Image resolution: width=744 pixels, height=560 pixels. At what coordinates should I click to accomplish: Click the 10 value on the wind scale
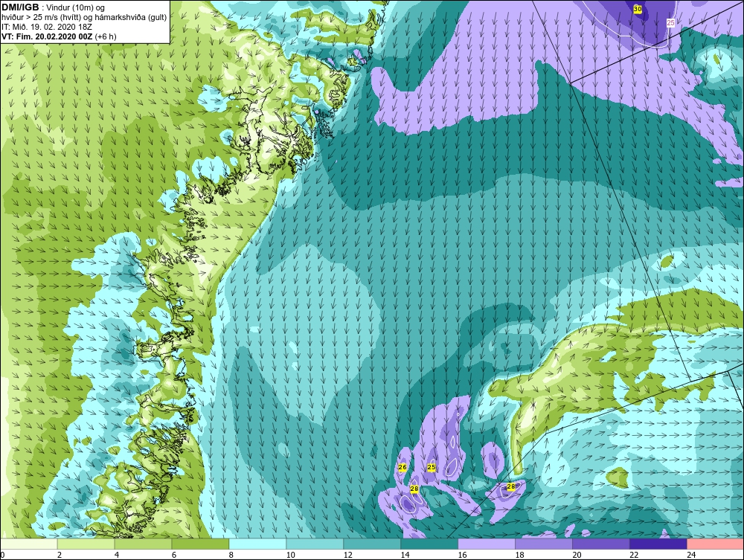click(290, 555)
